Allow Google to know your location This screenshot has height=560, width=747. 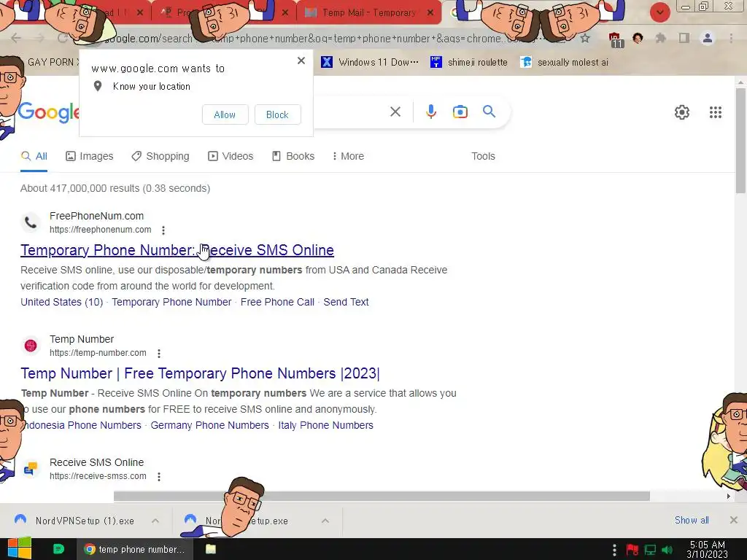pyautogui.click(x=225, y=114)
